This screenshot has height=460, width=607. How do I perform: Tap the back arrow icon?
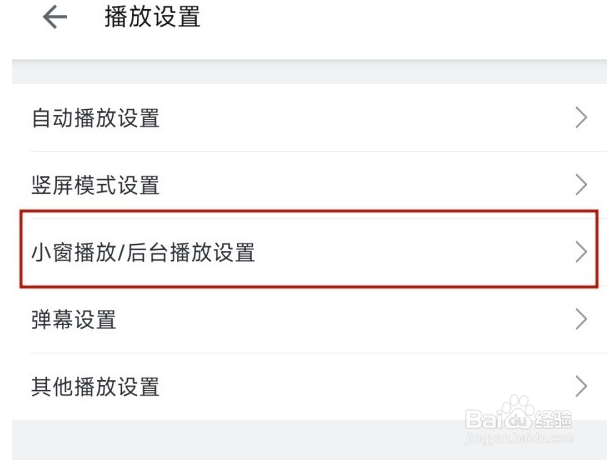tap(55, 17)
